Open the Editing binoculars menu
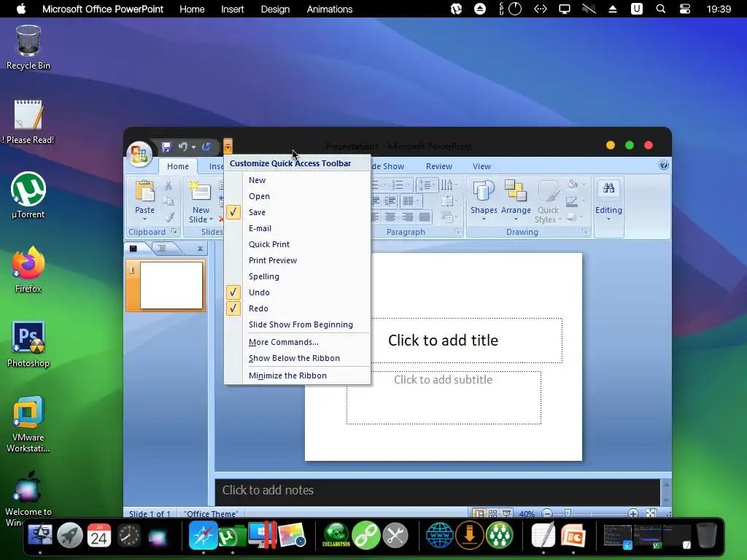This screenshot has width=747, height=560. [608, 200]
